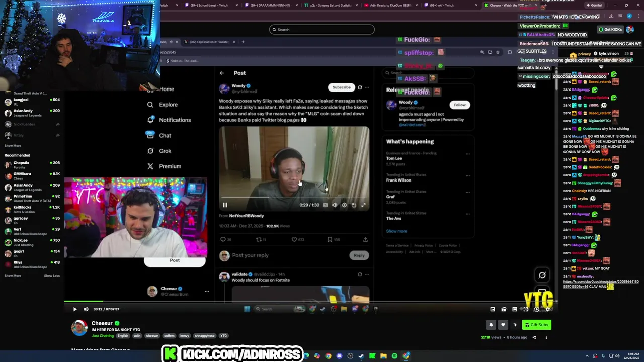Open PrimeTime recommended channel
The image size is (644, 362).
(x=32, y=198)
